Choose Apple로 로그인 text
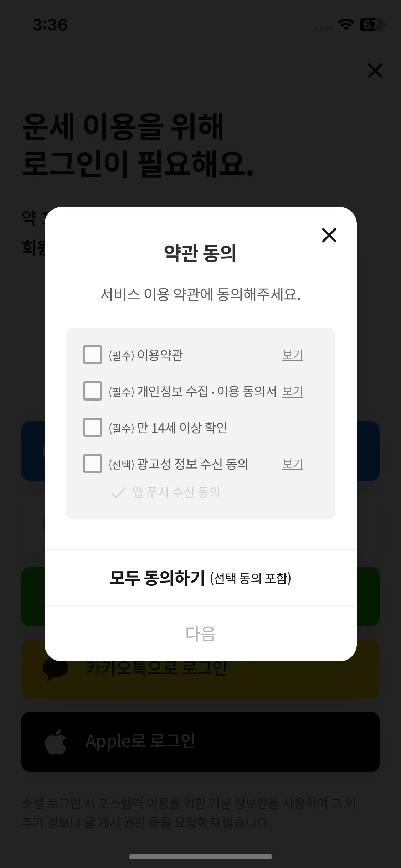This screenshot has width=401, height=868. (140, 741)
